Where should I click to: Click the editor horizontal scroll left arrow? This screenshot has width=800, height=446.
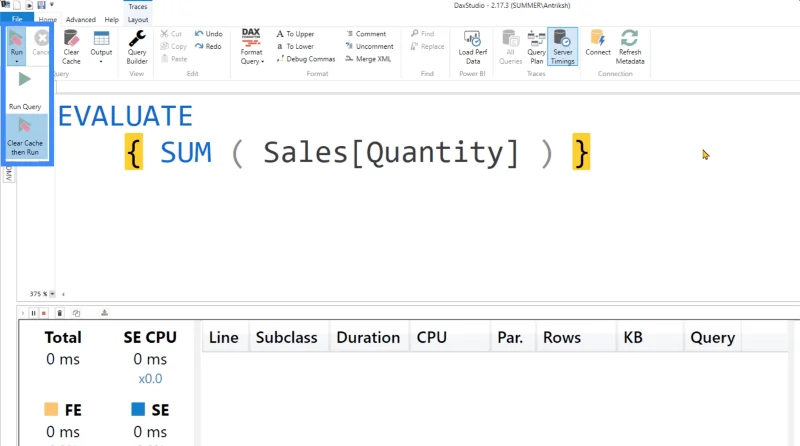[x=63, y=294]
